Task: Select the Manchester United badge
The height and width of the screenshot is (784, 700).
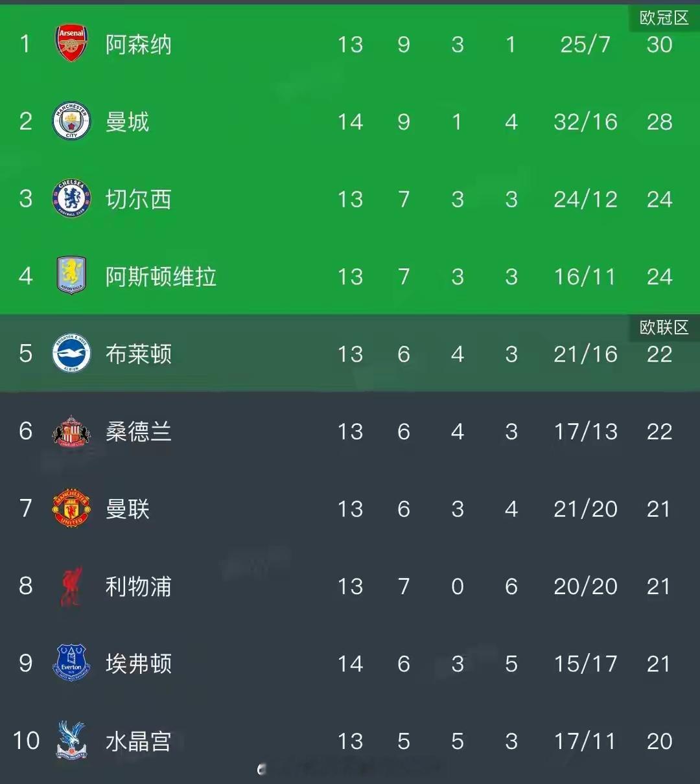Action: coord(71,509)
